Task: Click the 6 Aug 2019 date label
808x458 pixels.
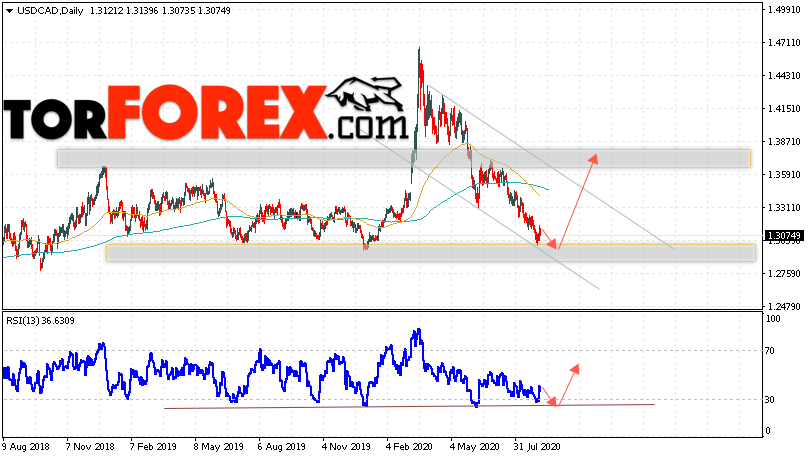Action: (x=281, y=446)
